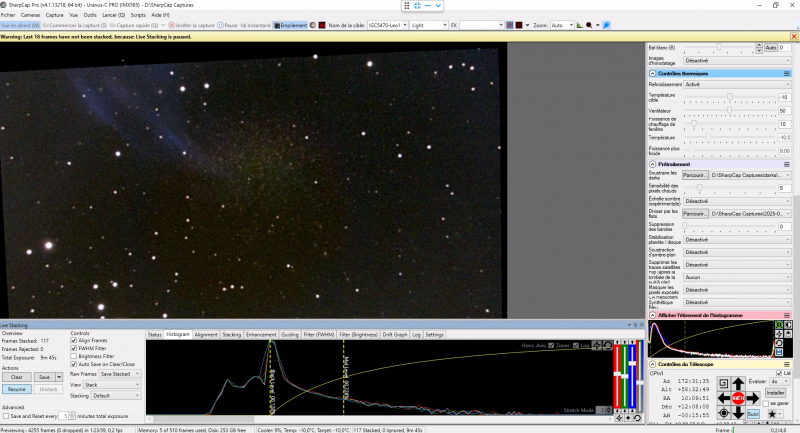This screenshot has height=433, width=800.
Task: Open the View Stack dropdown
Action: (x=112, y=385)
